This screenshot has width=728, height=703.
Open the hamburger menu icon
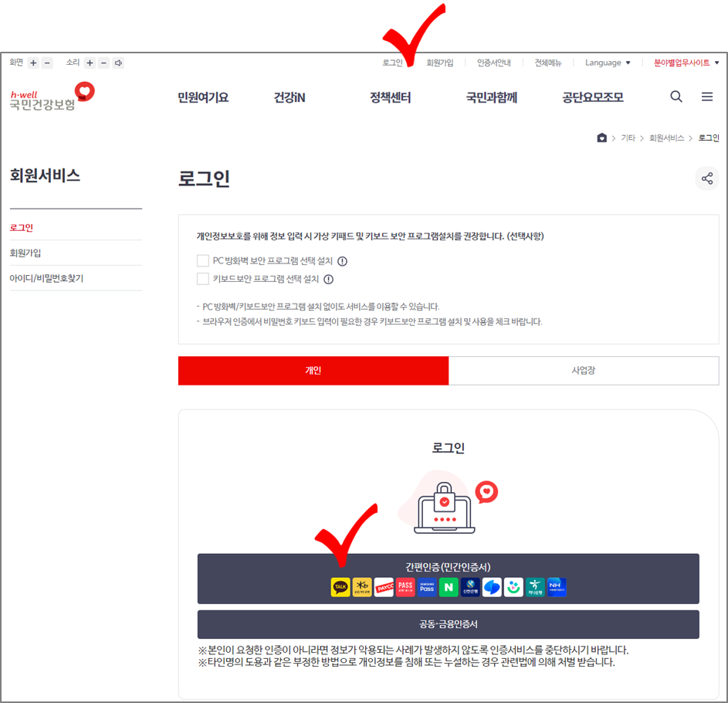click(707, 97)
